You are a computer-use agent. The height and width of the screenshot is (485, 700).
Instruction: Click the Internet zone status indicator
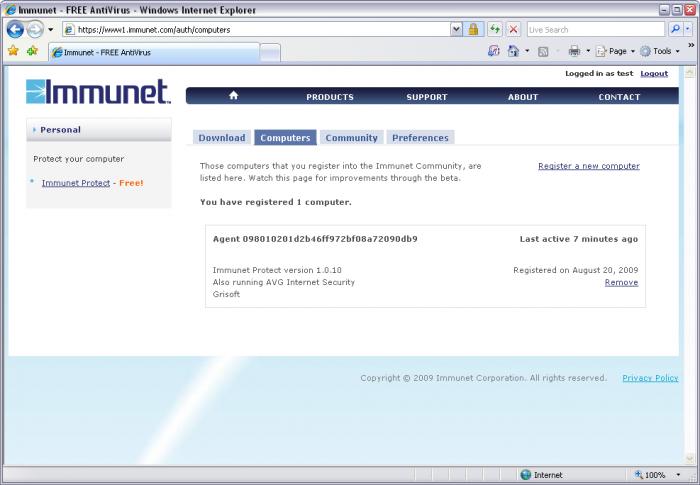pos(542,475)
